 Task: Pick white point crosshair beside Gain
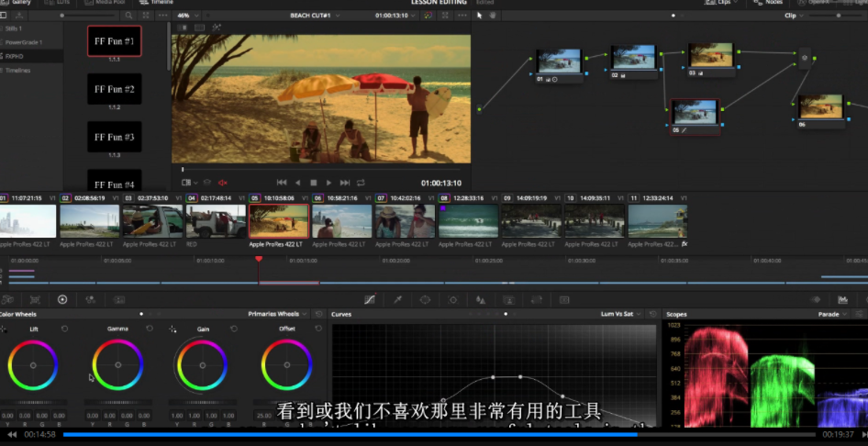click(x=172, y=329)
